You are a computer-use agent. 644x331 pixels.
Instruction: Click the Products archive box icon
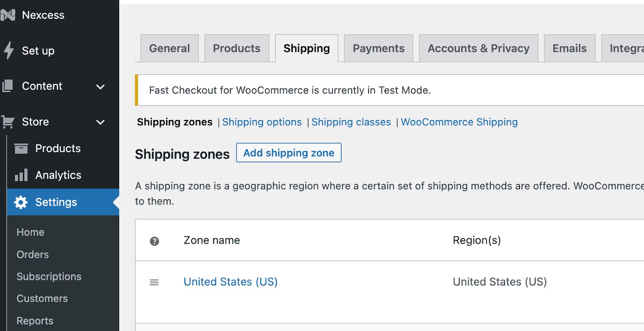point(21,149)
